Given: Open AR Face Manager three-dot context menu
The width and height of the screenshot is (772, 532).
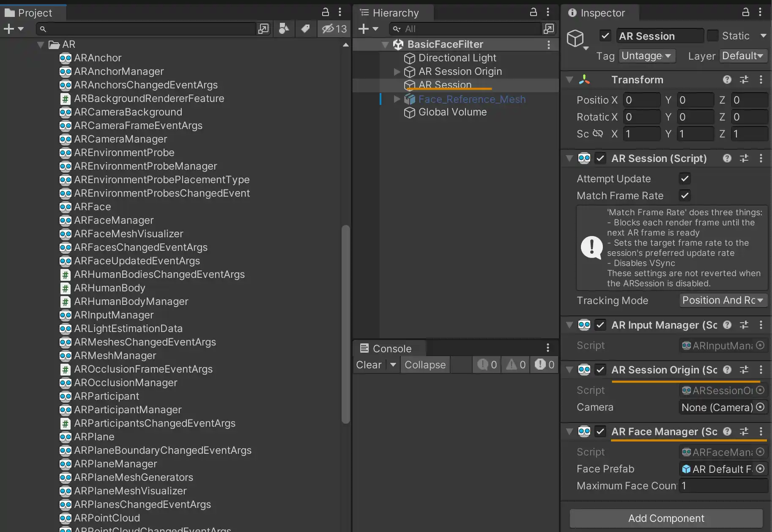Looking at the screenshot, I should point(761,431).
